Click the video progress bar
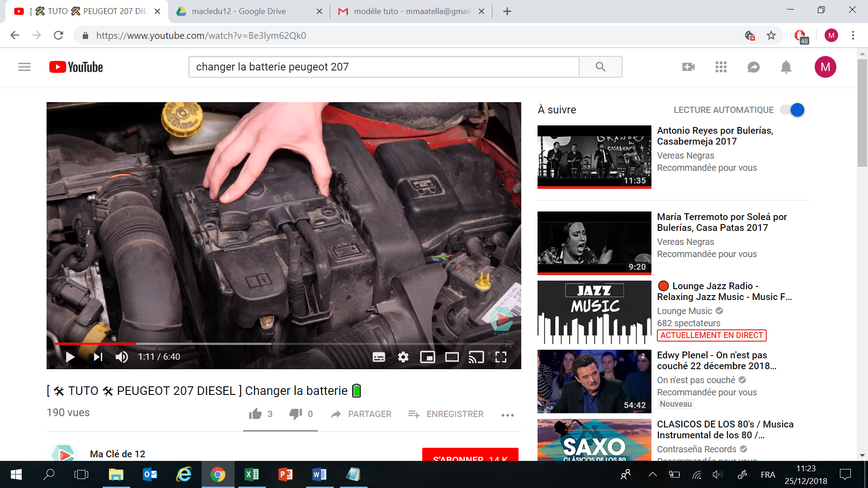This screenshot has height=488, width=868. click(x=284, y=344)
